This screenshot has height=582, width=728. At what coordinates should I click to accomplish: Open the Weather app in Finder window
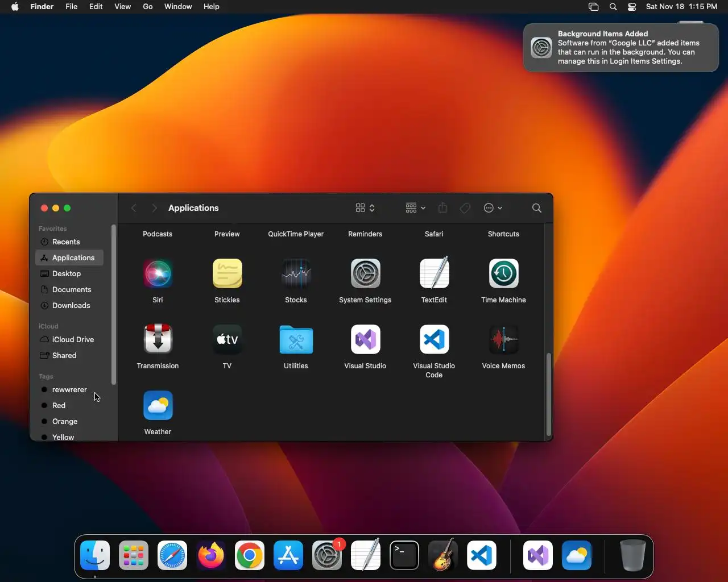tap(158, 405)
